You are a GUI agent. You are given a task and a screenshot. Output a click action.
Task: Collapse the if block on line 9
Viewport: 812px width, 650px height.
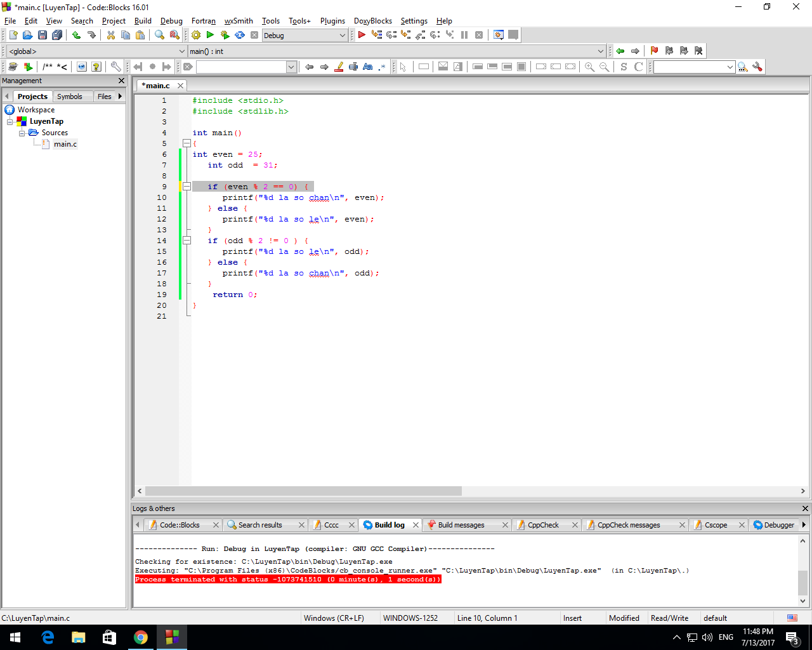[187, 186]
